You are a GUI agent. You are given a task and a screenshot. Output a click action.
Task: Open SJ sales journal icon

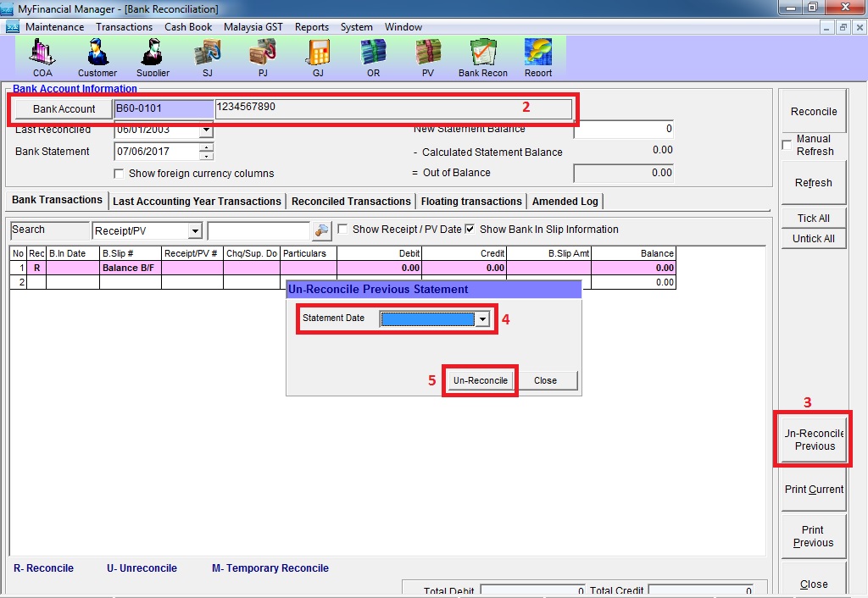(208, 56)
